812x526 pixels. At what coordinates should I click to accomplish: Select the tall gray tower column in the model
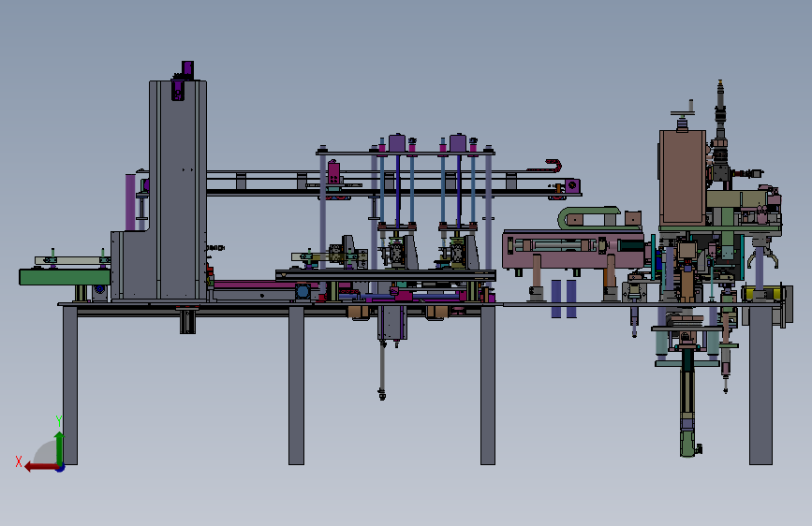178,189
